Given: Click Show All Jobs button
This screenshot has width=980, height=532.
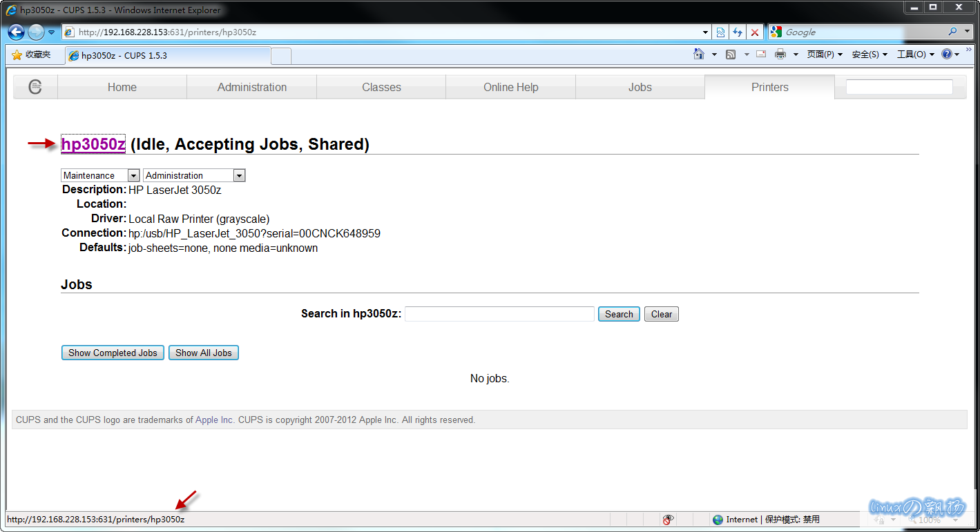Looking at the screenshot, I should 204,353.
